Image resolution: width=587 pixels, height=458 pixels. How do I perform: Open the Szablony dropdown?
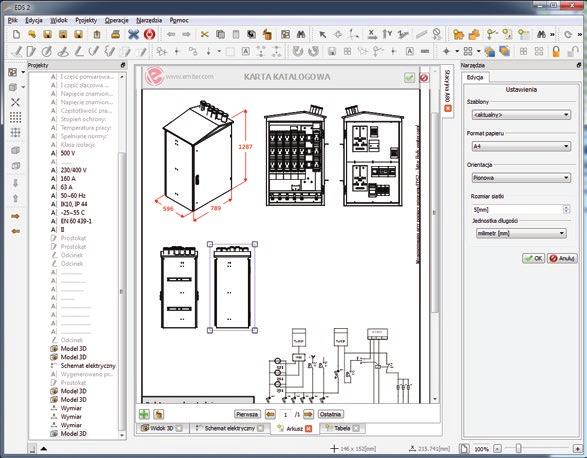point(521,115)
